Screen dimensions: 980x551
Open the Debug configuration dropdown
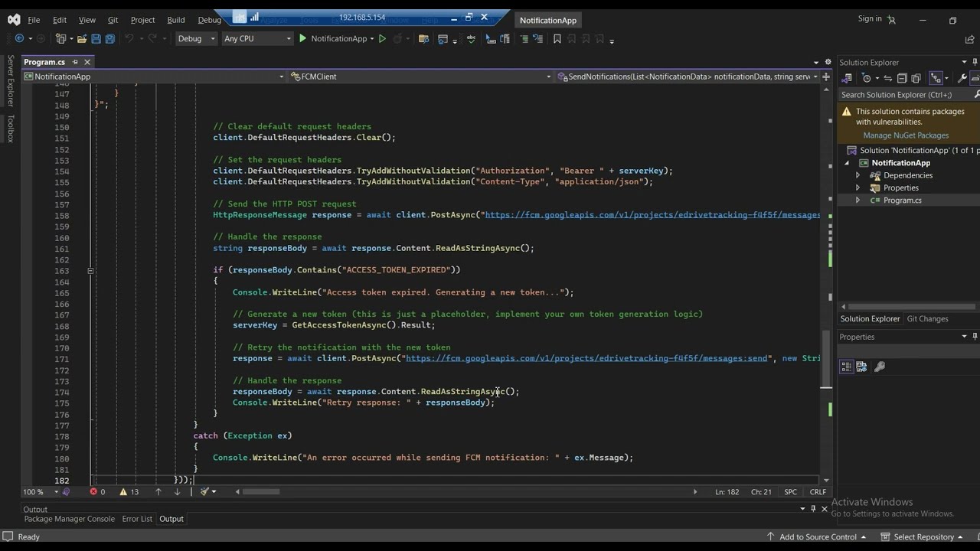coord(197,38)
